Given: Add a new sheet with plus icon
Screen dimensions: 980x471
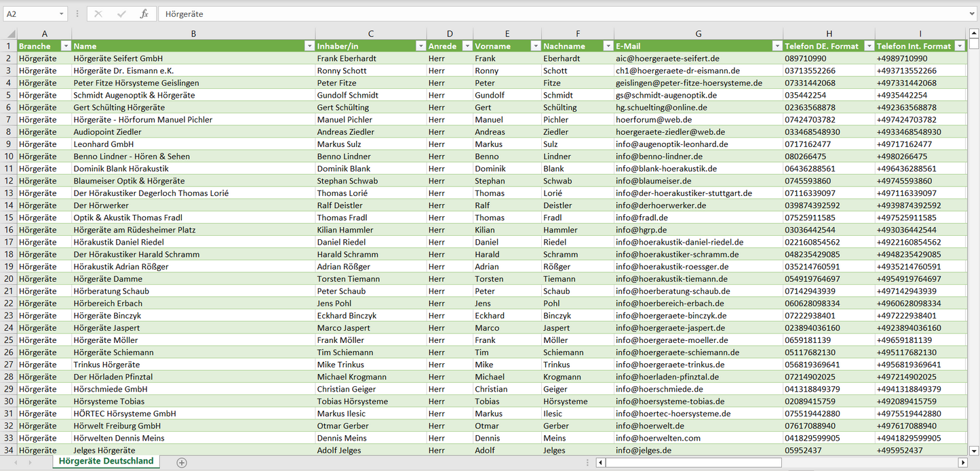Looking at the screenshot, I should tap(181, 462).
